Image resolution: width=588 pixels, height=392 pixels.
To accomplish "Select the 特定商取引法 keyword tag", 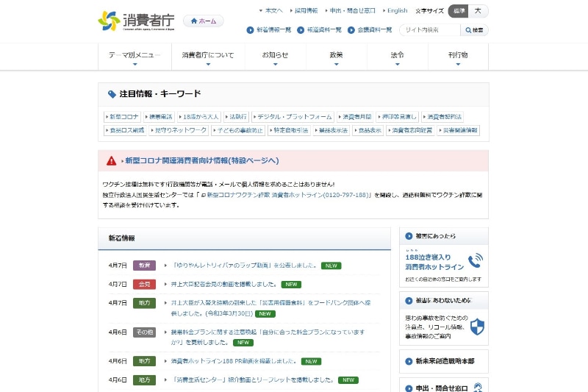I will pos(289,130).
